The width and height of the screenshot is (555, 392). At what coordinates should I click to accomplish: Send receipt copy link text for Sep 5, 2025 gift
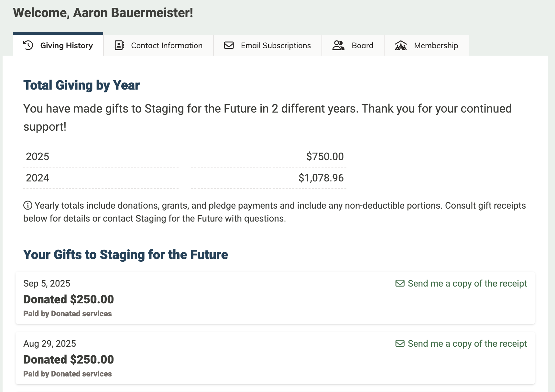pos(467,284)
